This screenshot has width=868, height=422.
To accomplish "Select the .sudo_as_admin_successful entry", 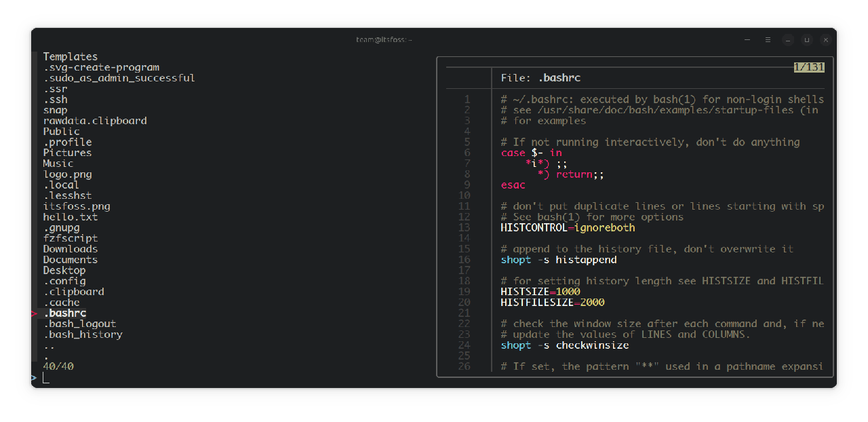I will coord(119,78).
